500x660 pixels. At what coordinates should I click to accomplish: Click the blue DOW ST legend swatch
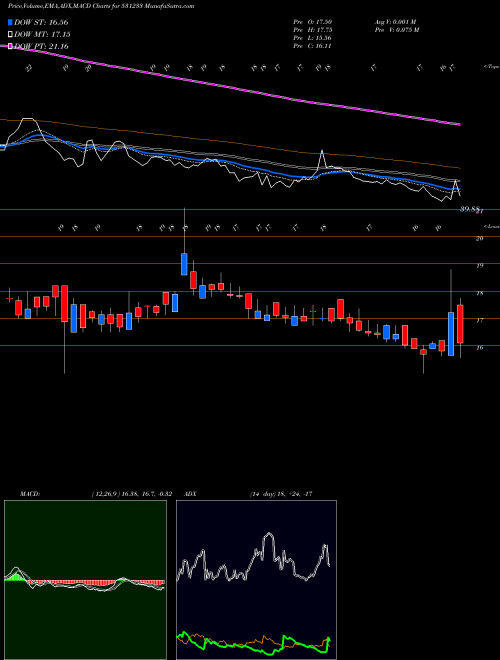coord(11,23)
